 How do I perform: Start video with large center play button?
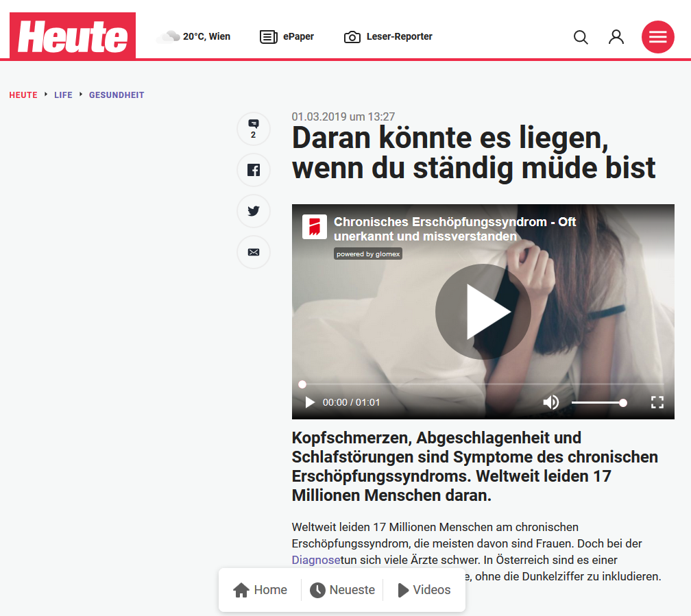point(483,312)
